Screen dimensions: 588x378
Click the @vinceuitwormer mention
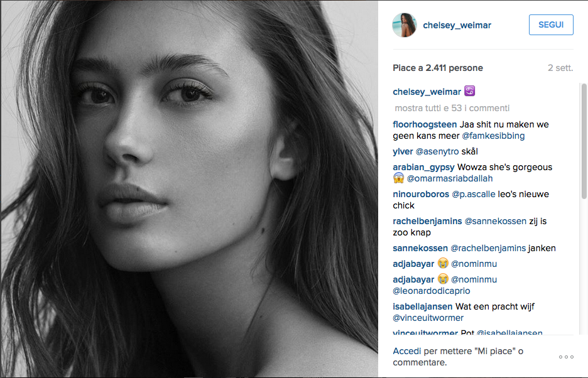(x=429, y=318)
